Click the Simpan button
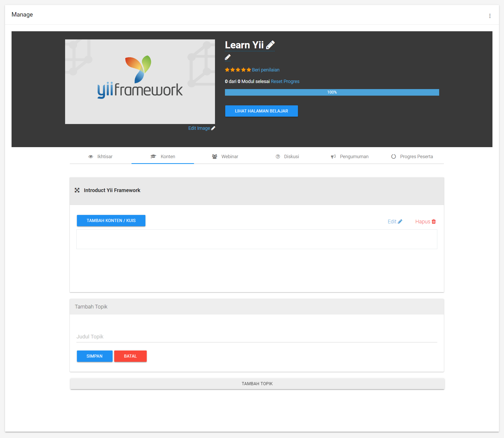The height and width of the screenshot is (438, 504). (x=94, y=356)
